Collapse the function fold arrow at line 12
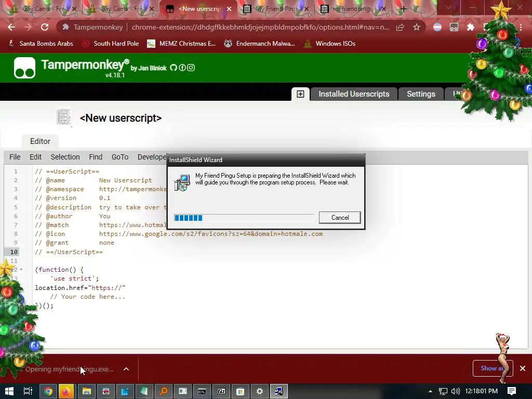532x399 pixels. [21, 270]
